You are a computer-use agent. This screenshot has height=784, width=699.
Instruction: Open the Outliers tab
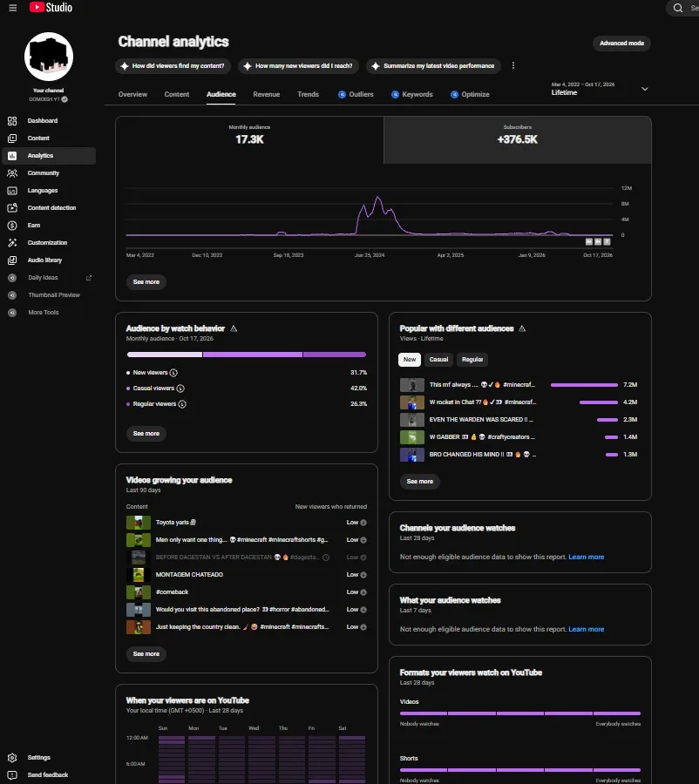coord(356,94)
